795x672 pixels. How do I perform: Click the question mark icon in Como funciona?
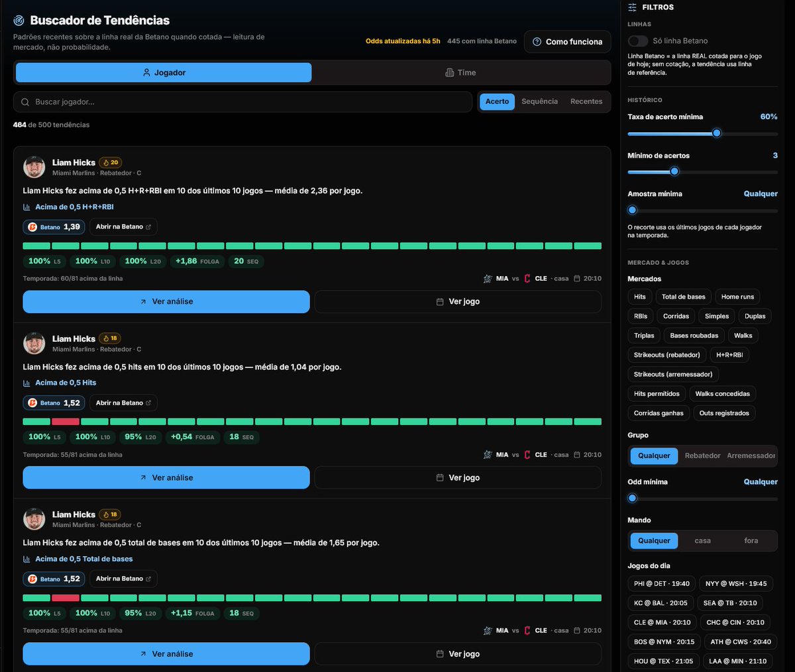(537, 42)
